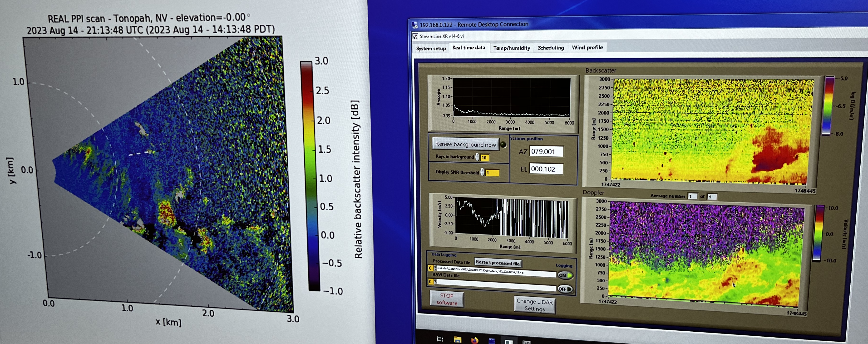Click the Processed Data file path browse icon

coord(435,268)
